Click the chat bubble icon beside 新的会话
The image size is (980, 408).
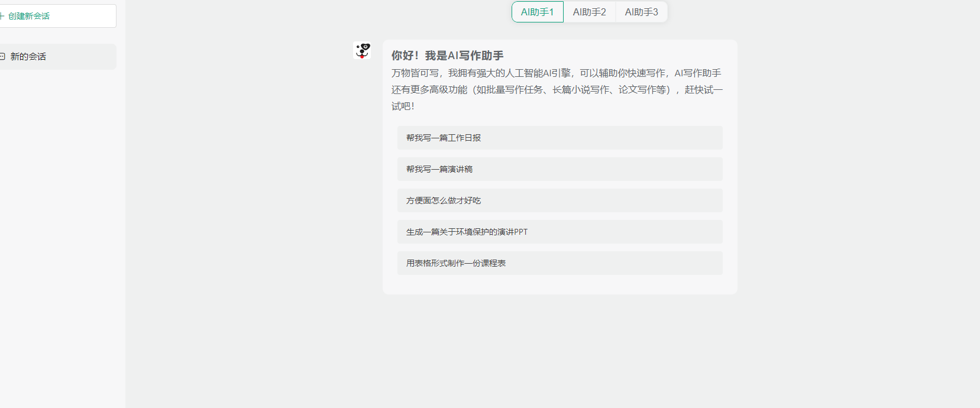tap(3, 57)
